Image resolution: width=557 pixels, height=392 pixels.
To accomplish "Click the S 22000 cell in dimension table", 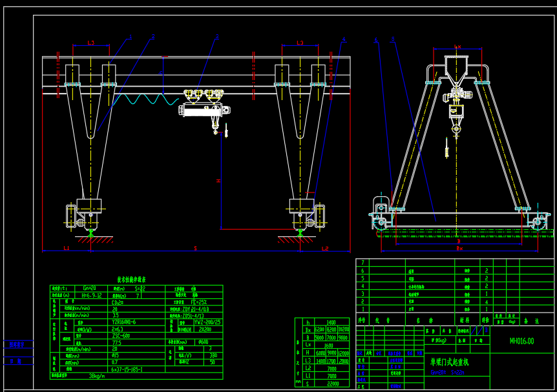I will (x=322, y=384).
